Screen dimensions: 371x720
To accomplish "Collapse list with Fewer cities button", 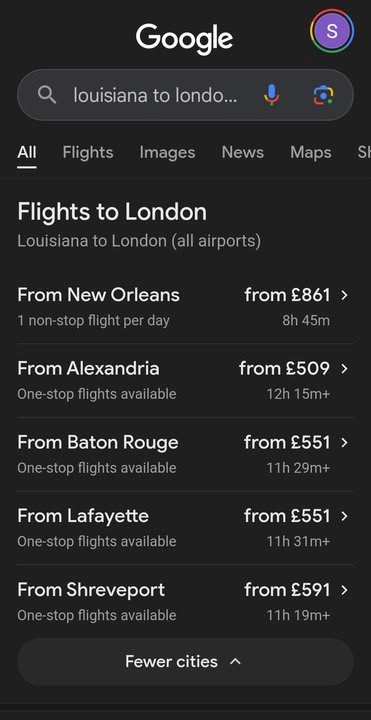I will pyautogui.click(x=186, y=662).
